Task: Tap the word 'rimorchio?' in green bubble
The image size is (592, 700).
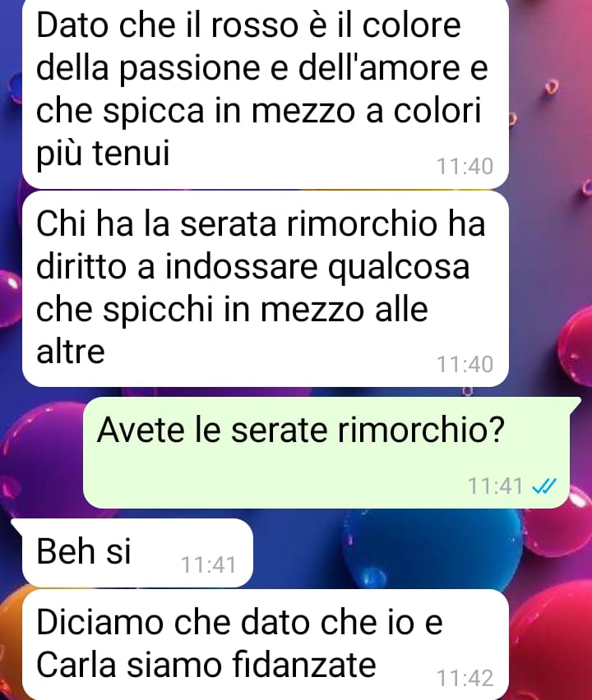Action: click(421, 430)
